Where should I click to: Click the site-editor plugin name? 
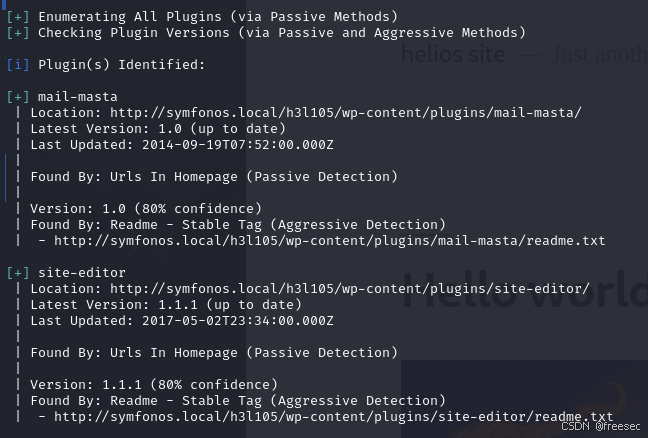click(82, 273)
